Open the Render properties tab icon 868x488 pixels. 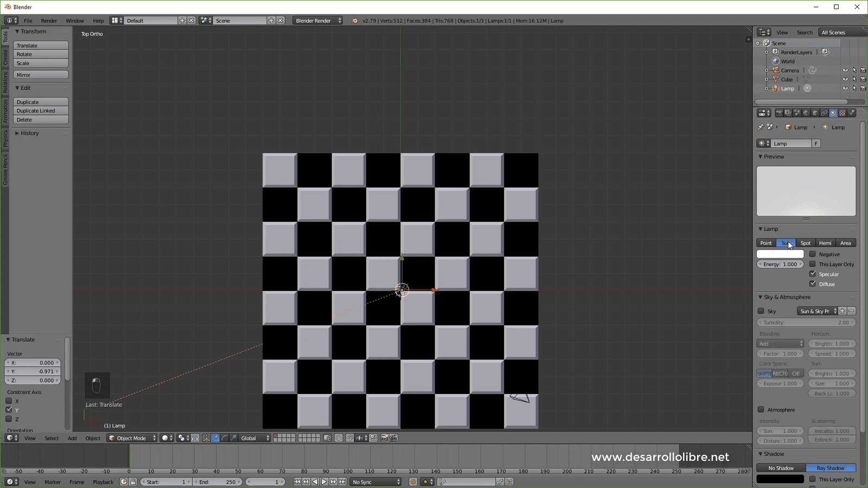pyautogui.click(x=779, y=113)
